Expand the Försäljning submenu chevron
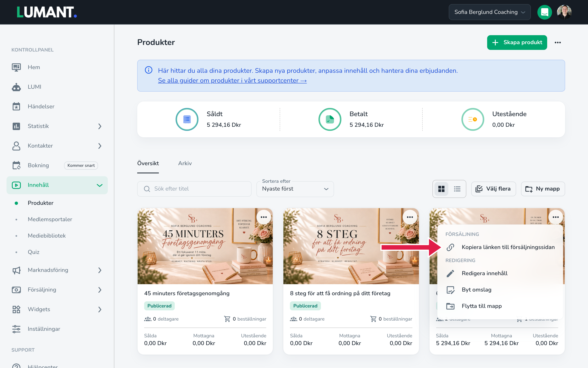The height and width of the screenshot is (368, 588). 100,290
